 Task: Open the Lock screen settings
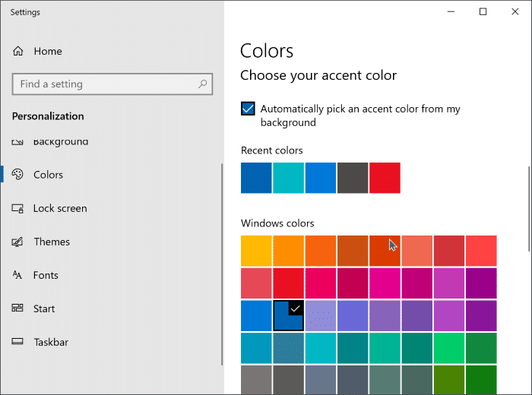(x=60, y=208)
